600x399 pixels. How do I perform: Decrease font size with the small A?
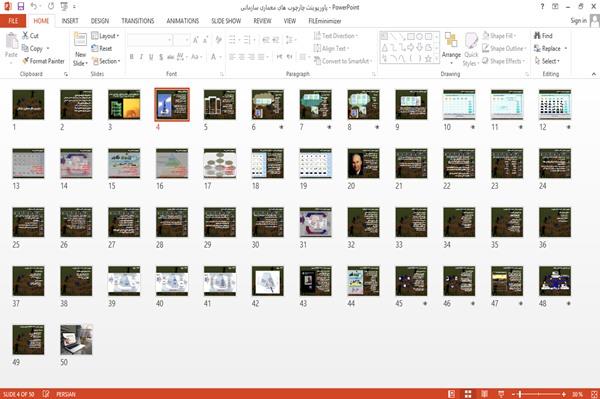(206, 40)
